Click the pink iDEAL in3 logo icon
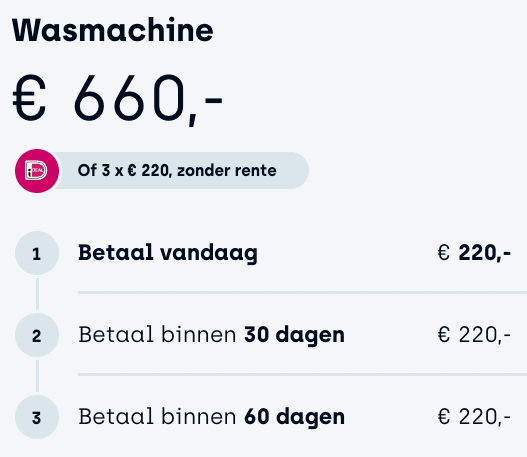Viewport: 527px width, 457px height. coord(37,171)
